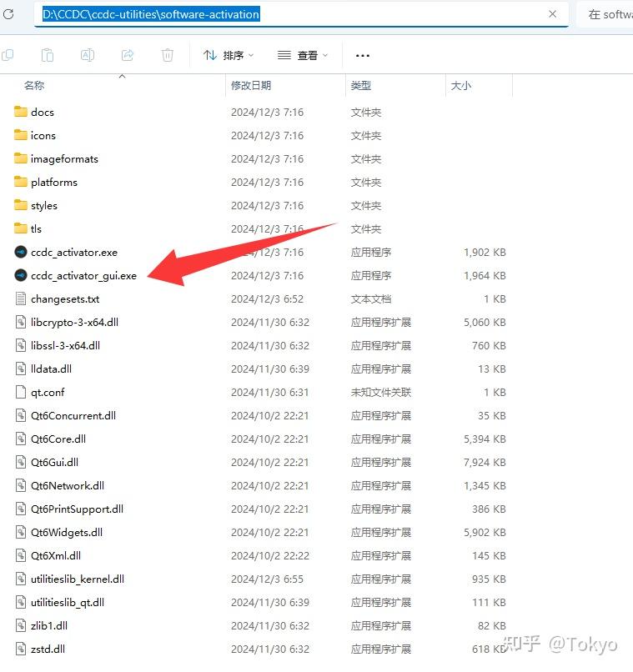The width and height of the screenshot is (633, 672).
Task: Click the paste clipboard toolbar icon
Action: 48,55
